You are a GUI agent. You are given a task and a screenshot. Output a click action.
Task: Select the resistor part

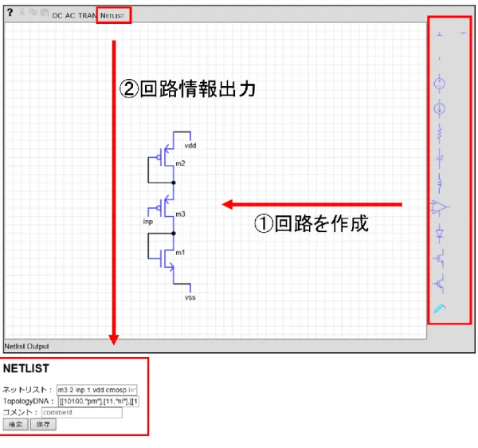coord(439,133)
